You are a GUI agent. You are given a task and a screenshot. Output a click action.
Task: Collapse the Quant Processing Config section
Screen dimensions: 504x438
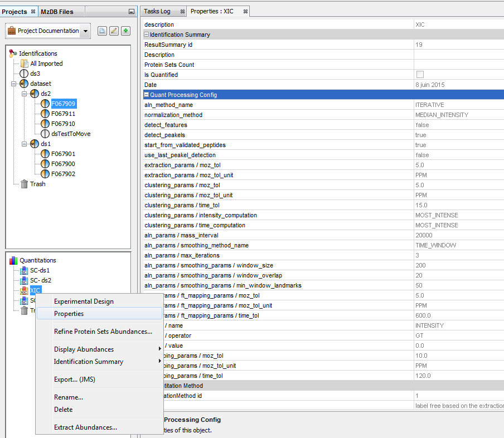pyautogui.click(x=147, y=95)
